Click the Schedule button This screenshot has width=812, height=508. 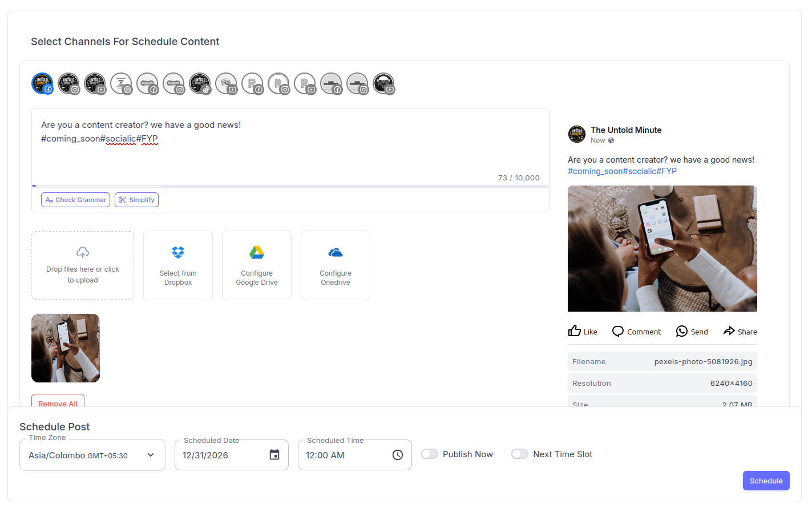point(766,481)
